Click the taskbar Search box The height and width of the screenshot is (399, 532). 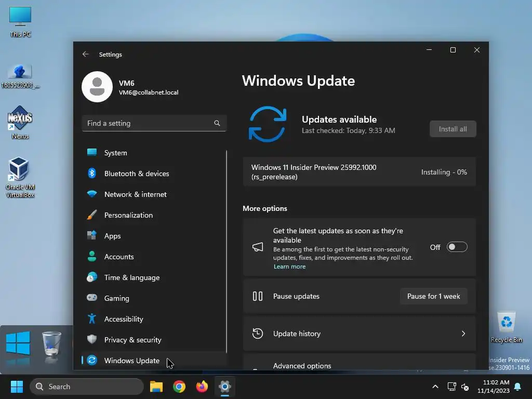tap(87, 387)
